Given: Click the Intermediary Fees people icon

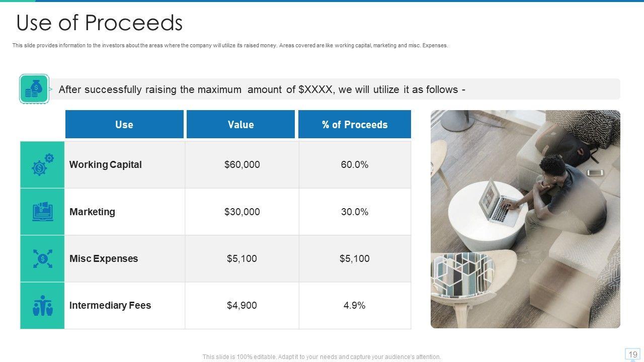Looking at the screenshot, I should click(42, 306).
